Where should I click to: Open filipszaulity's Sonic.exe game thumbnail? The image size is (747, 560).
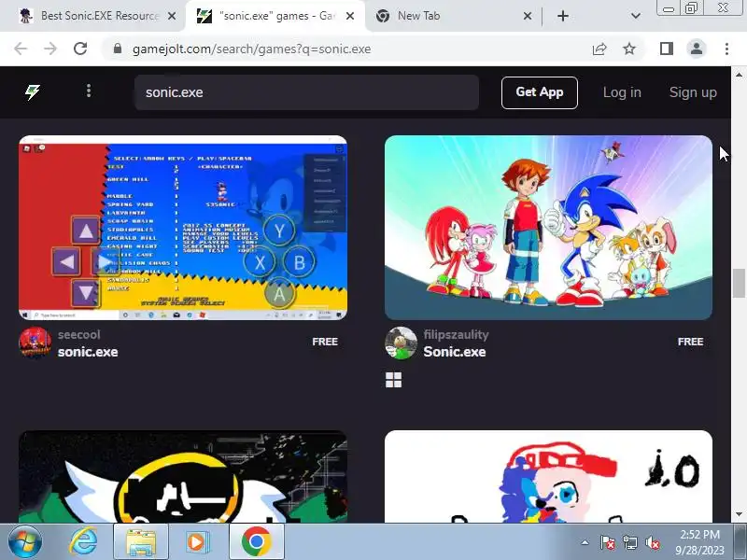pos(548,228)
